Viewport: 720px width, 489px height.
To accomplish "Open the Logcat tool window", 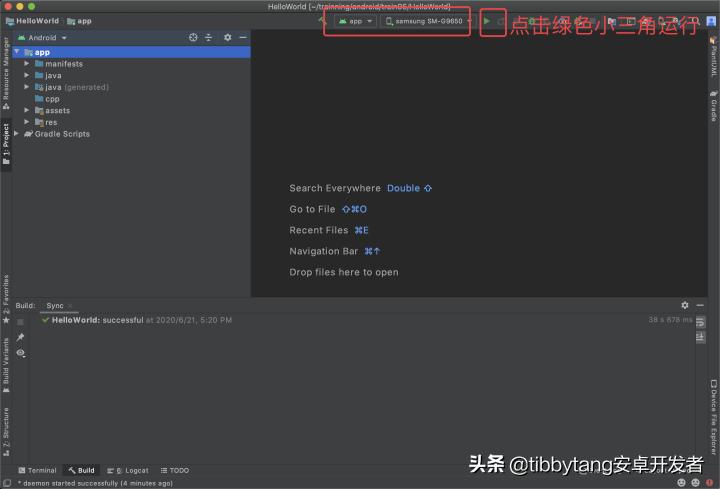I will 128,470.
